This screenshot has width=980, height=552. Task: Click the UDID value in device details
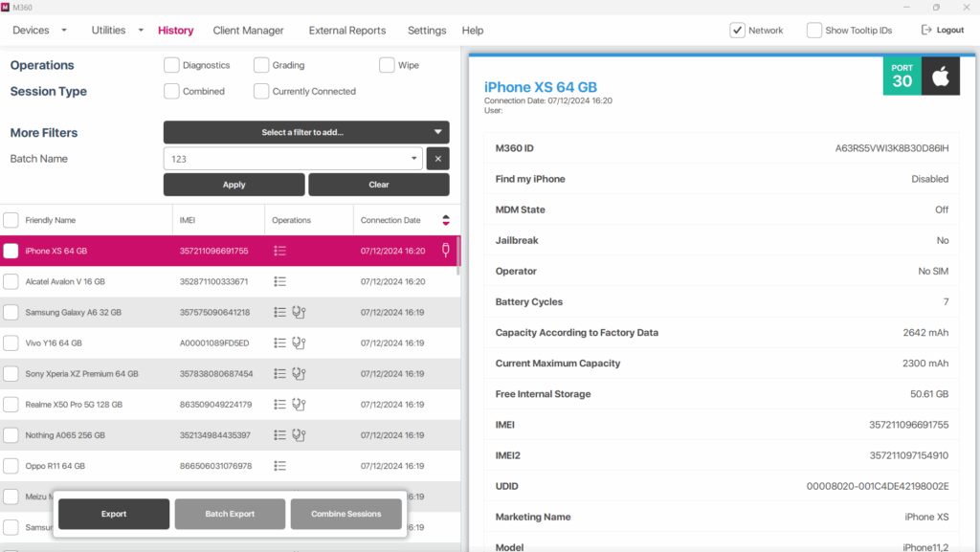coord(878,486)
